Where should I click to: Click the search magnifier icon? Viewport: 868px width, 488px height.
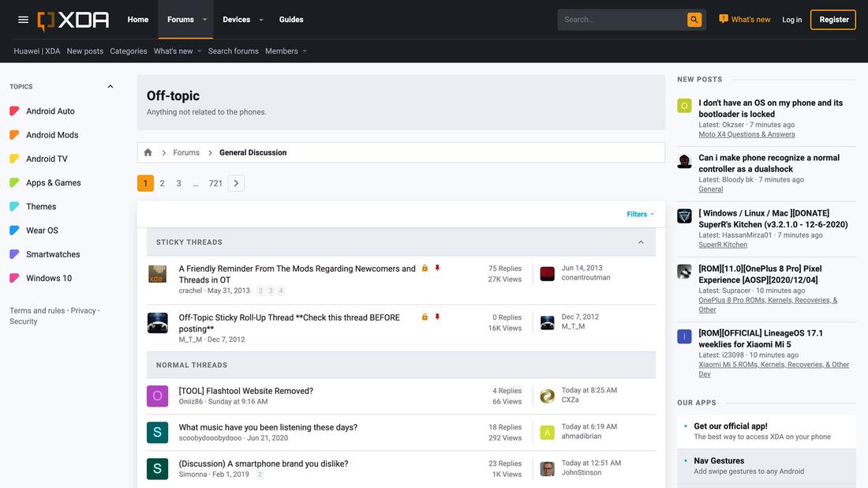click(693, 18)
